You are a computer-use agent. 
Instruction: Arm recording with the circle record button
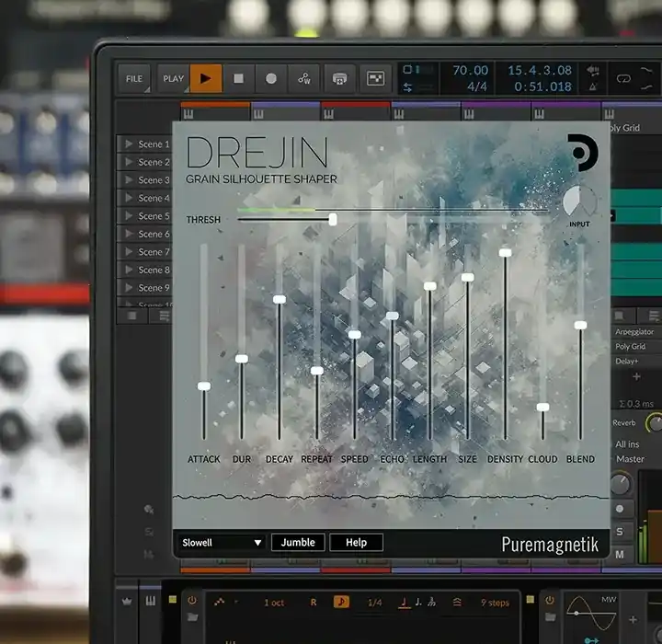pyautogui.click(x=271, y=78)
